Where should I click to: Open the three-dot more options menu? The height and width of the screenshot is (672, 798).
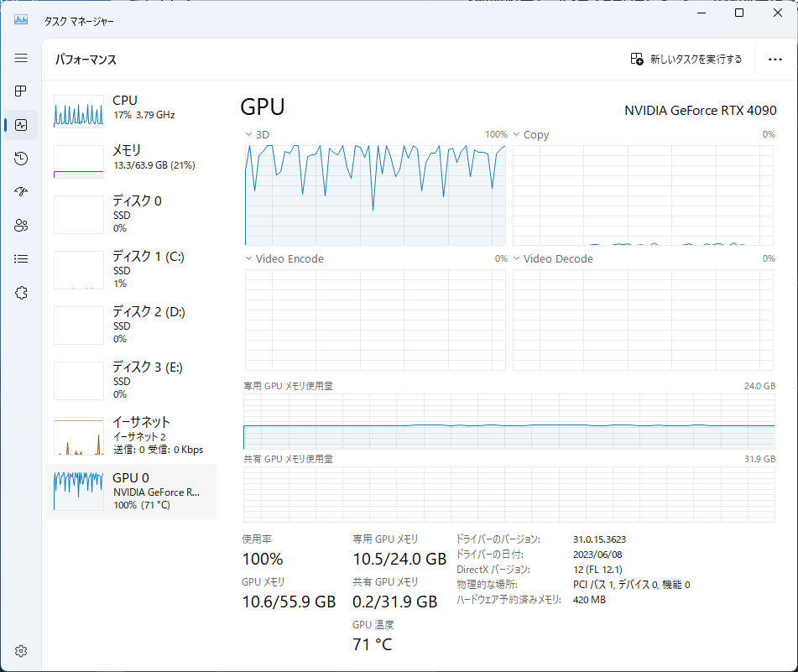[x=775, y=60]
